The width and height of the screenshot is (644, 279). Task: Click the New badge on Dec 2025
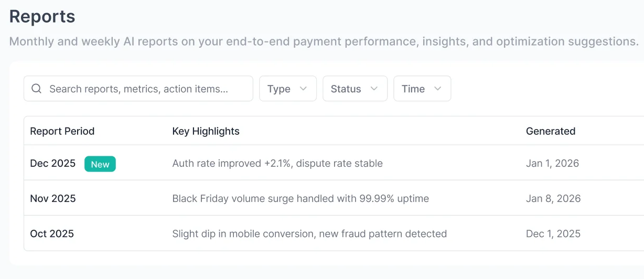(x=100, y=164)
